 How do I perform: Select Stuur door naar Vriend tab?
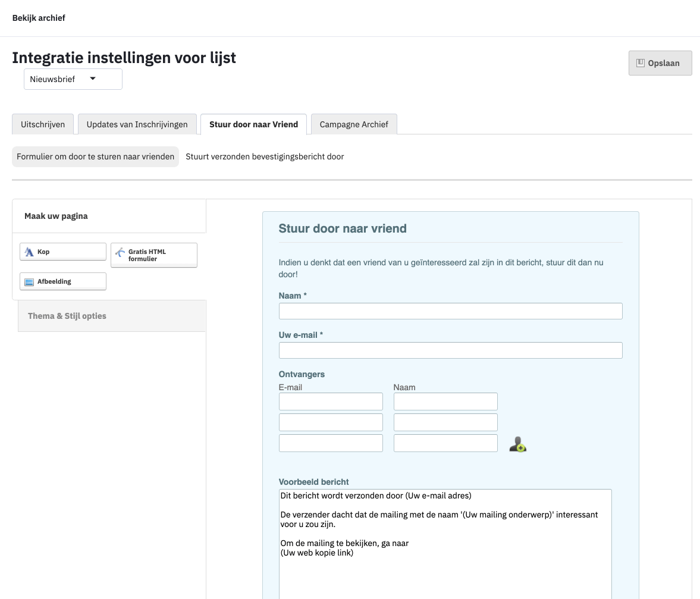coord(253,124)
